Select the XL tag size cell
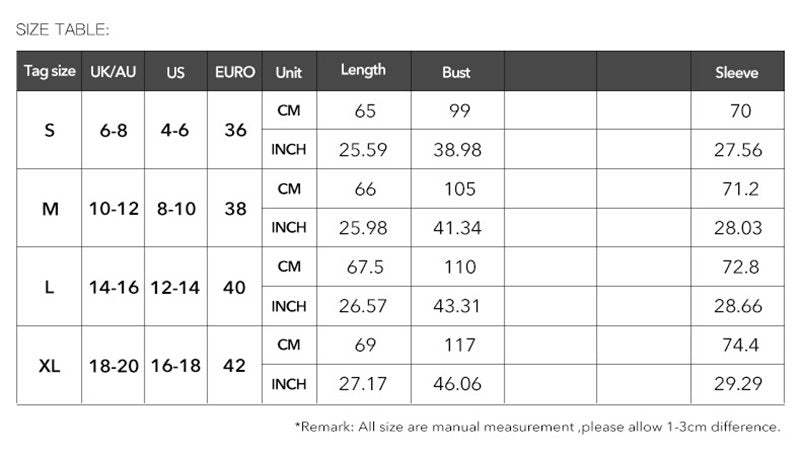This screenshot has width=800, height=450. click(49, 366)
